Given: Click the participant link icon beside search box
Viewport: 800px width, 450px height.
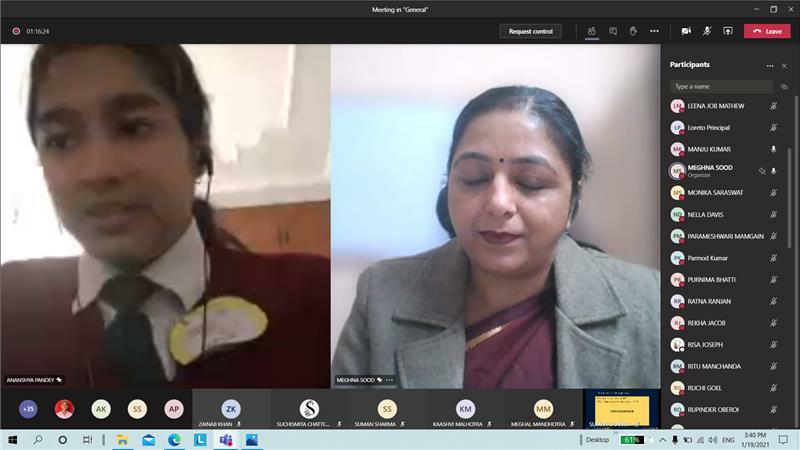Looking at the screenshot, I should click(x=784, y=87).
